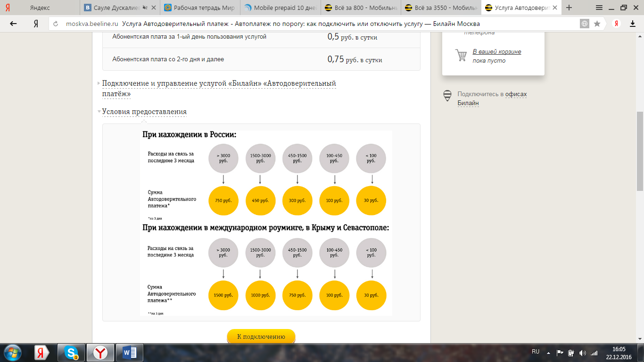Viewport: 644px width, 362px height.
Task: Click the battery power tray icon
Action: 571,353
